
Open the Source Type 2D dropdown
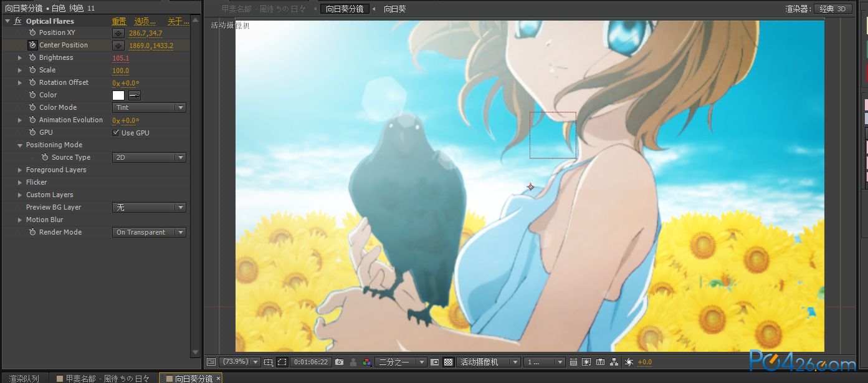point(149,157)
